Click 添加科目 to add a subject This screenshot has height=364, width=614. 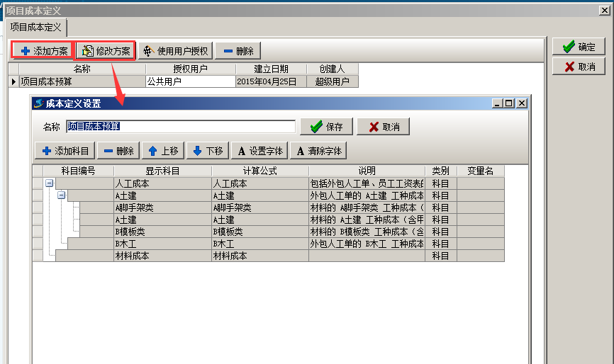tap(65, 151)
